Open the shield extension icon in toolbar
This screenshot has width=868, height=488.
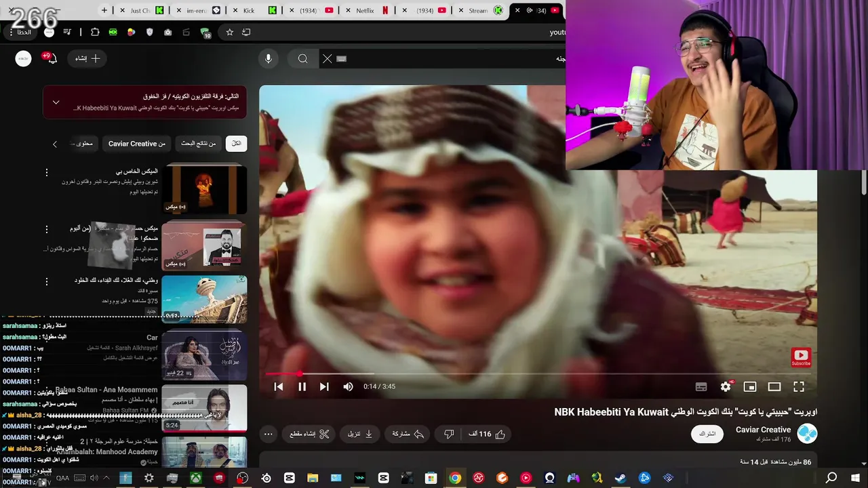tap(150, 32)
